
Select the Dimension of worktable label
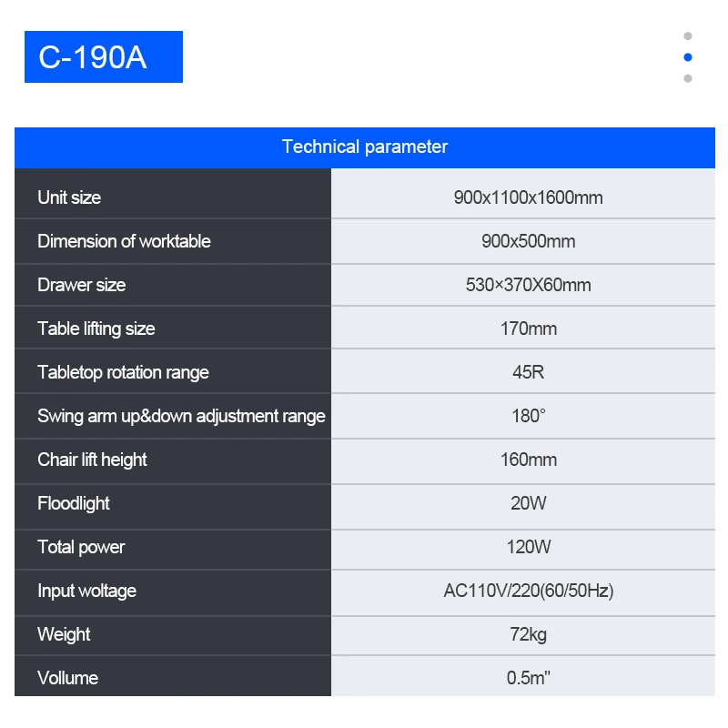(x=124, y=241)
